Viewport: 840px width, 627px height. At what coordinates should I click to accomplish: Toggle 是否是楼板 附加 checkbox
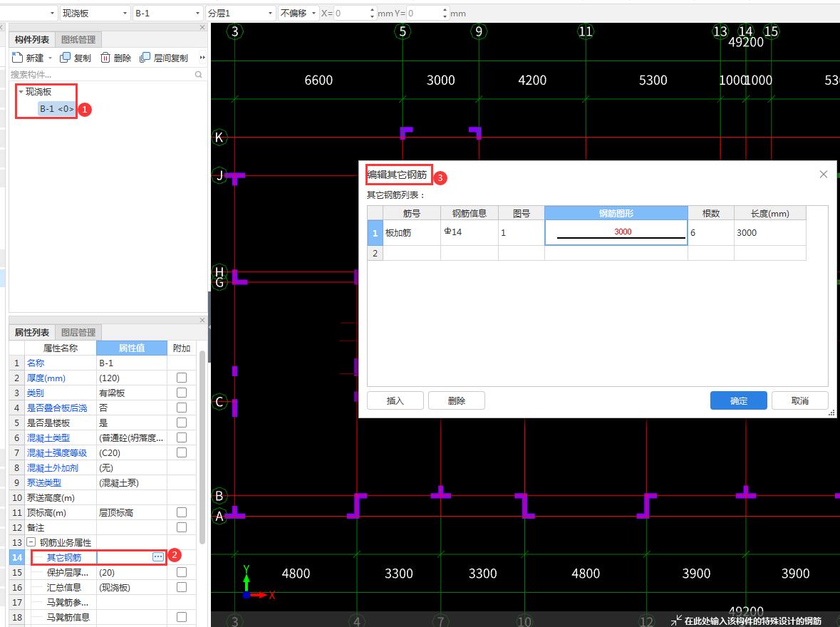click(182, 423)
